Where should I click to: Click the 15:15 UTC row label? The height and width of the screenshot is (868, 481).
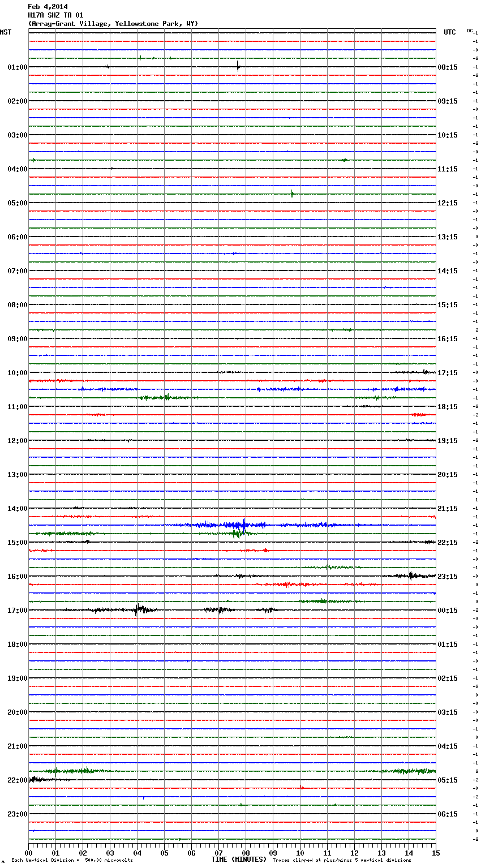point(448,305)
